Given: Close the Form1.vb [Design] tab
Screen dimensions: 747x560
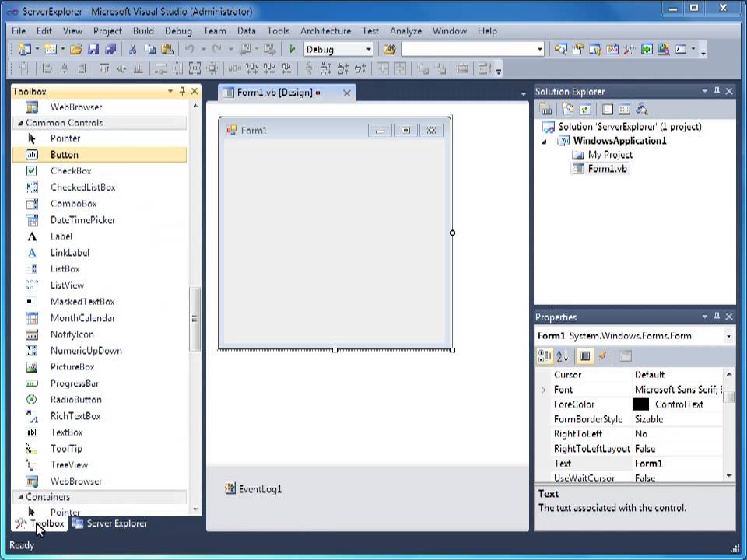Looking at the screenshot, I should pos(347,93).
